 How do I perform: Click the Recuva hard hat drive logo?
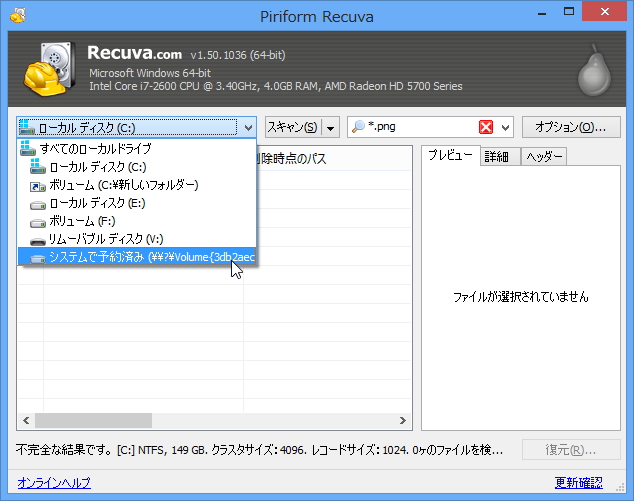pos(51,69)
